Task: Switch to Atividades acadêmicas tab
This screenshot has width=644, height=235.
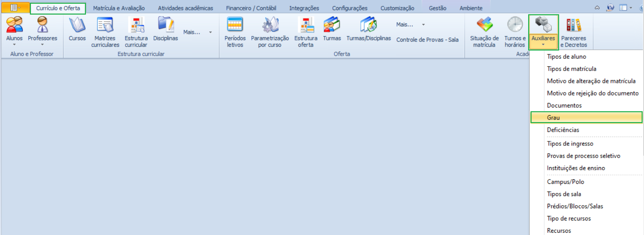Action: [x=185, y=8]
